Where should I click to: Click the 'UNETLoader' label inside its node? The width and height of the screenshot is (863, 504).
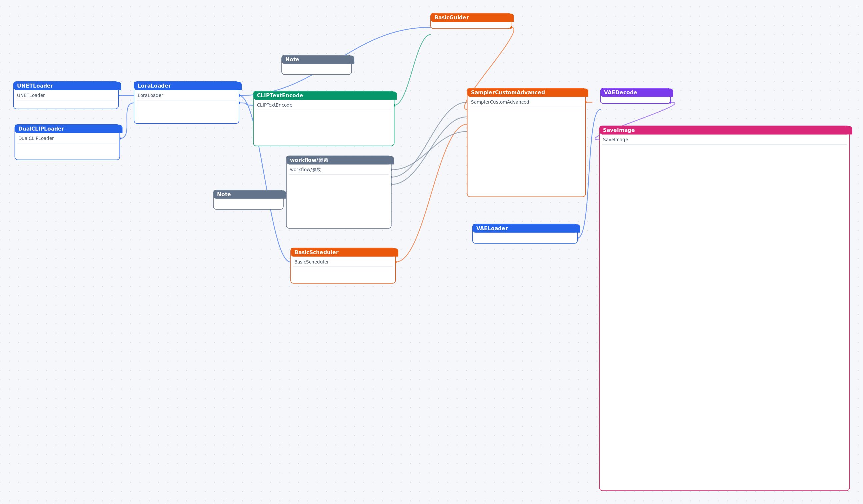coord(31,96)
